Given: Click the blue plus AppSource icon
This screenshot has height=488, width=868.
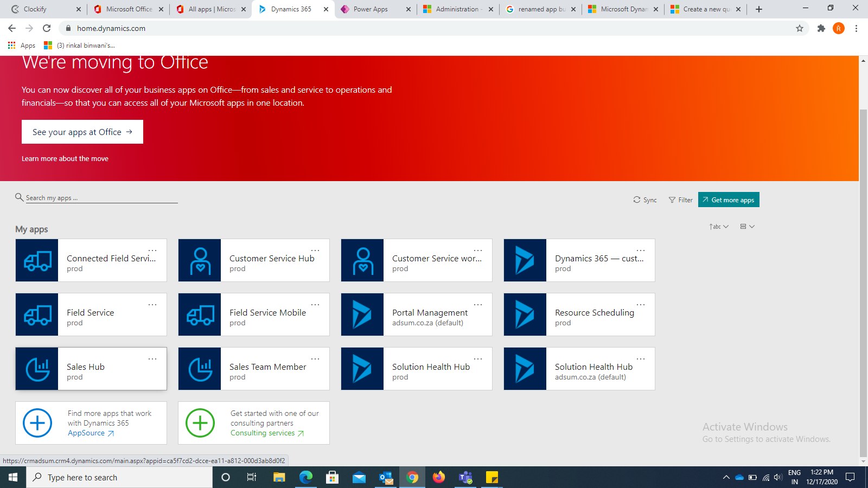Looking at the screenshot, I should 37,423.
